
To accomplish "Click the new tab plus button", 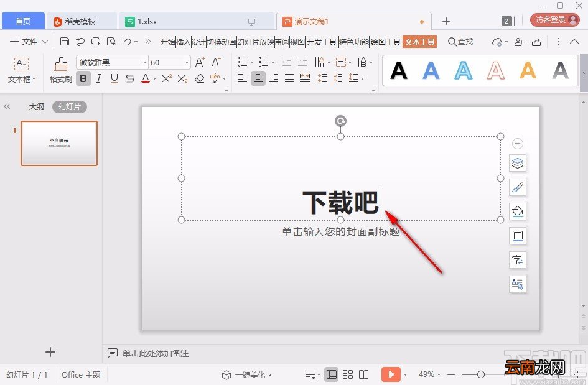I will 446,21.
